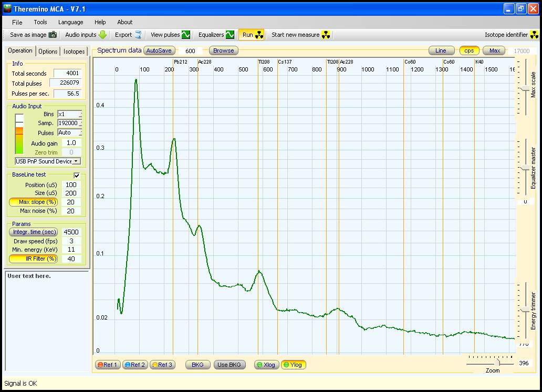Open the Equalizers waveform icon
The width and height of the screenshot is (542, 392).
230,35
